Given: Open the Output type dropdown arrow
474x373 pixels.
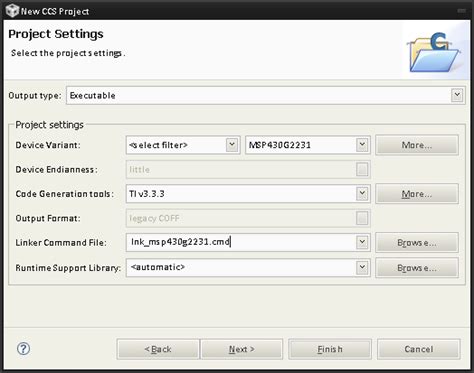Looking at the screenshot, I should [457, 95].
